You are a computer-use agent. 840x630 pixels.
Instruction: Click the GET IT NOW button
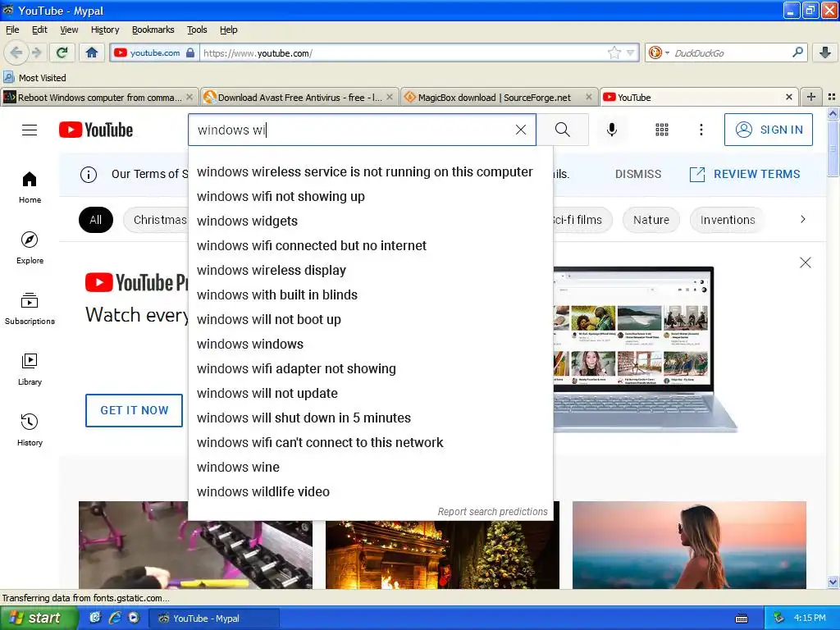[134, 410]
